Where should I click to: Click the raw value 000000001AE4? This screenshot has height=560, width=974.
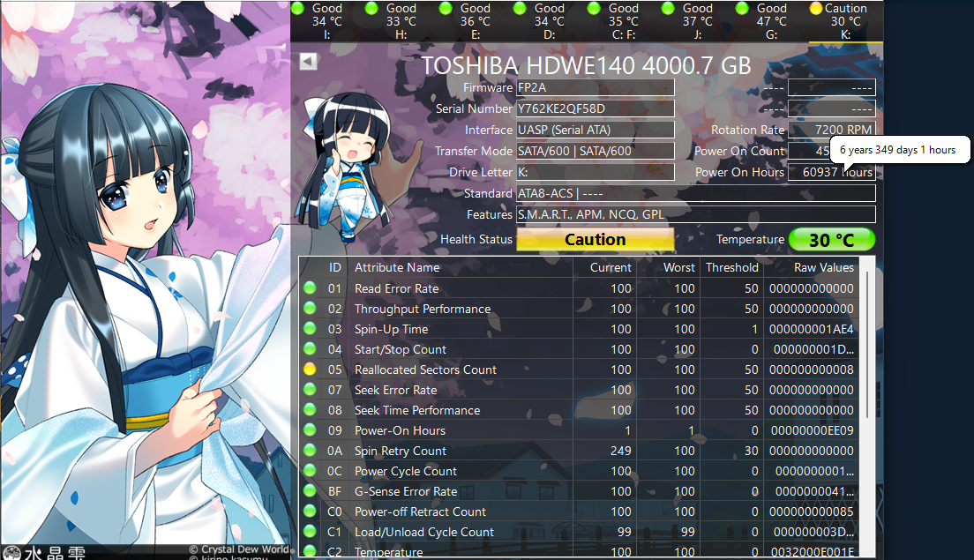point(812,329)
